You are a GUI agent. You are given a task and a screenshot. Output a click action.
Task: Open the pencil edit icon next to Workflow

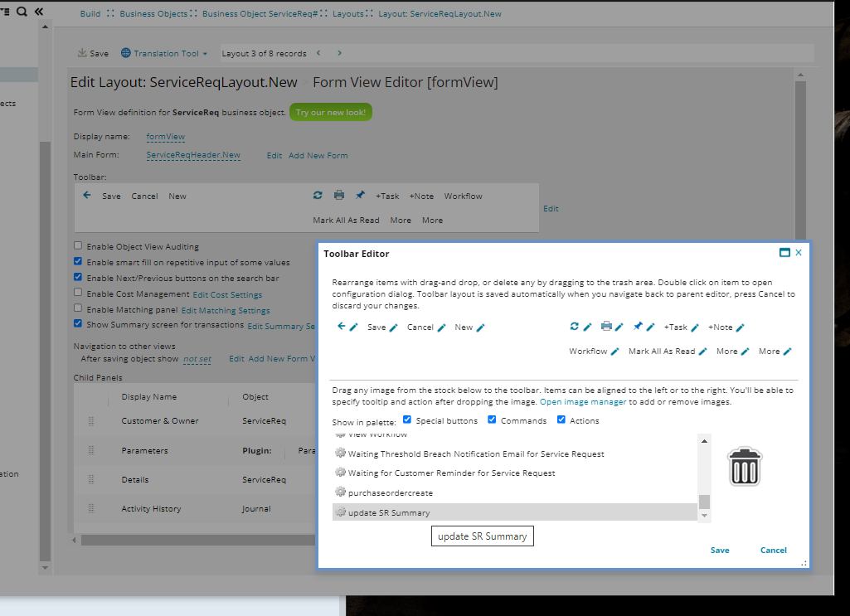tap(614, 351)
